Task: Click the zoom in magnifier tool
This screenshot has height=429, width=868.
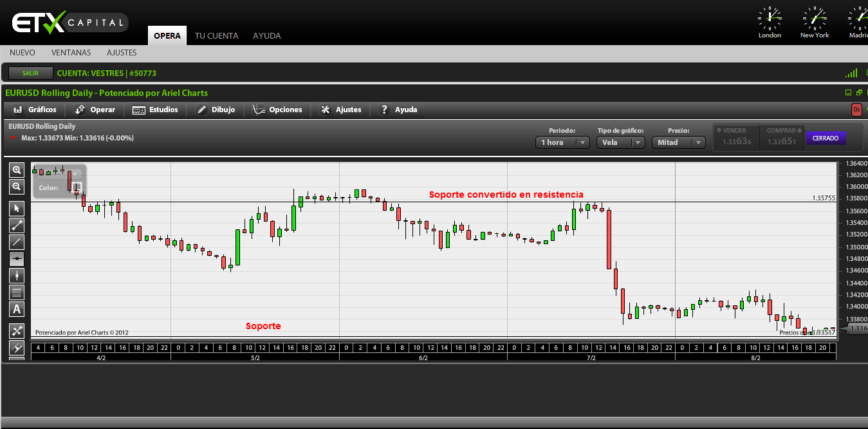Action: click(17, 170)
